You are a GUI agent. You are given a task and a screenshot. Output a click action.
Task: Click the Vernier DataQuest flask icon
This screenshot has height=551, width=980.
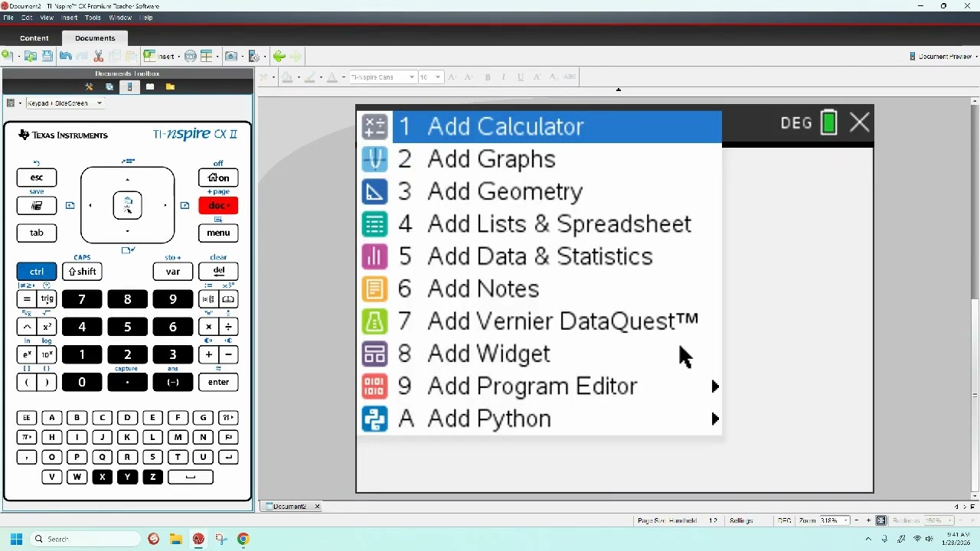coord(374,321)
